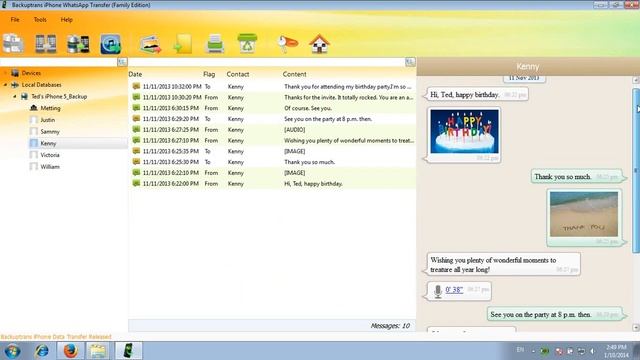Select the [AUDIO] message row

[x=273, y=130]
